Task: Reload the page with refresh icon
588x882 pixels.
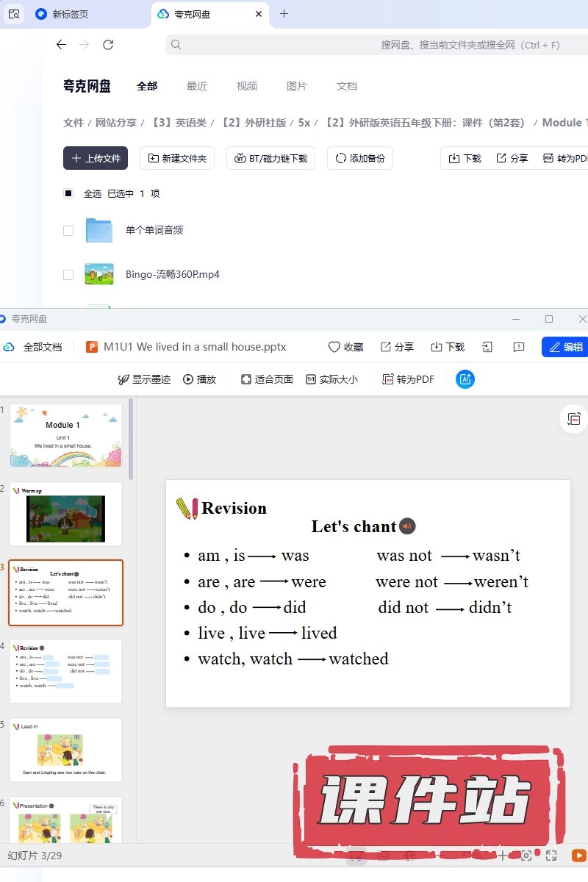Action: pyautogui.click(x=108, y=45)
